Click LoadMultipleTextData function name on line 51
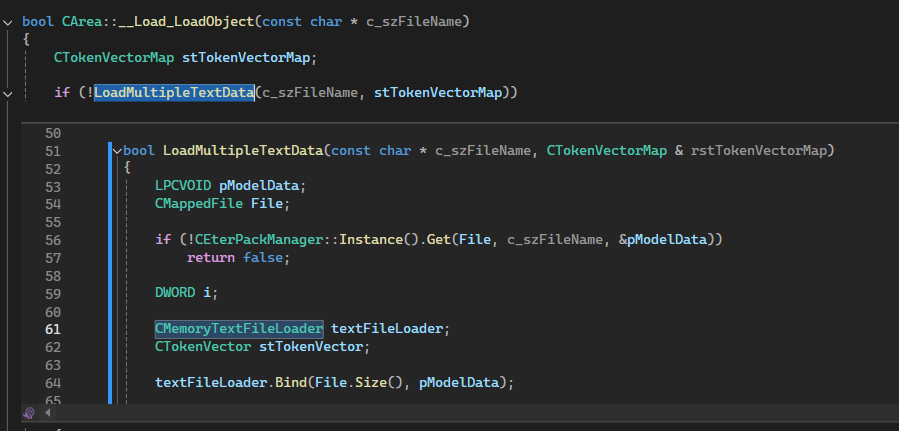 pos(243,151)
